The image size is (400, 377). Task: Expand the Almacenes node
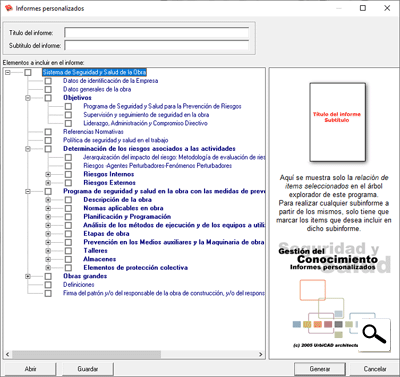pyautogui.click(x=48, y=259)
